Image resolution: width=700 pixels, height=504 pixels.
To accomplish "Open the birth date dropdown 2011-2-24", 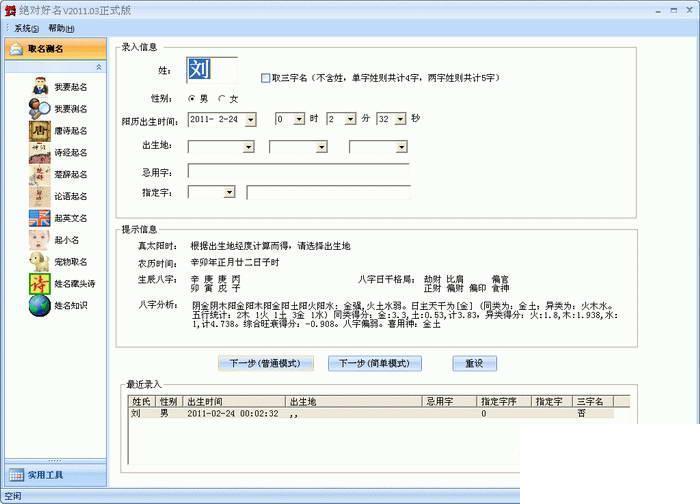I will pos(250,120).
